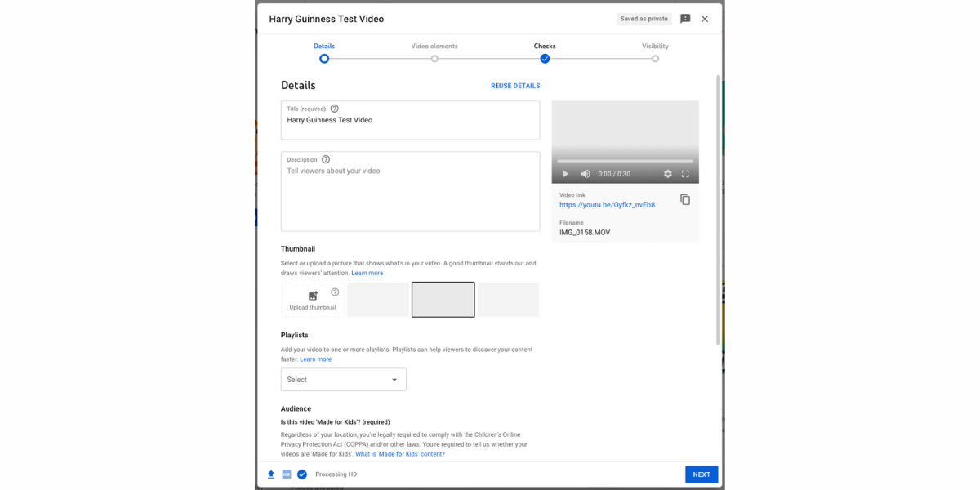Click into the Title text field
Image resolution: width=980 pixels, height=490 pixels.
click(x=411, y=120)
